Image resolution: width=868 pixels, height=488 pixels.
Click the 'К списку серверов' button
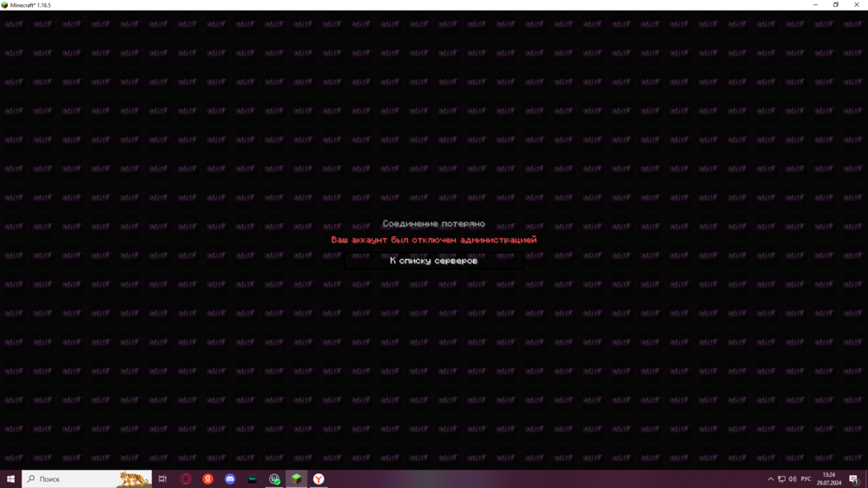433,260
